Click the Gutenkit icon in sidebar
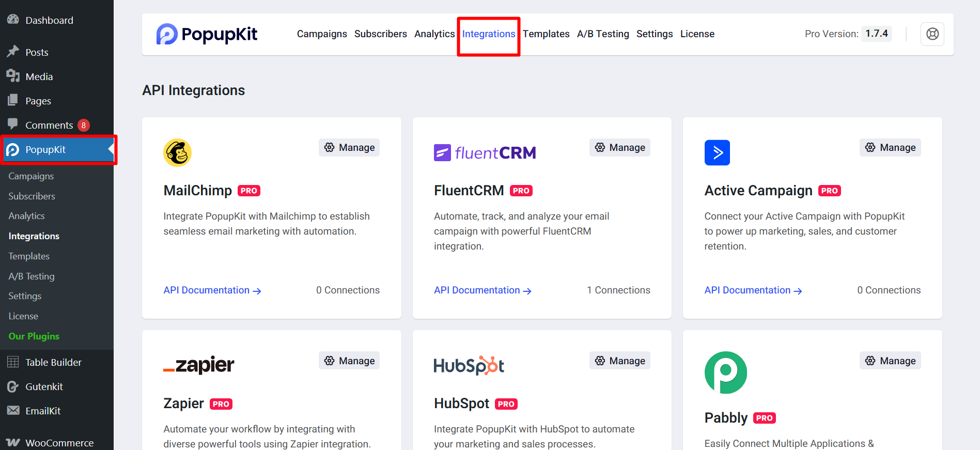 [13, 386]
